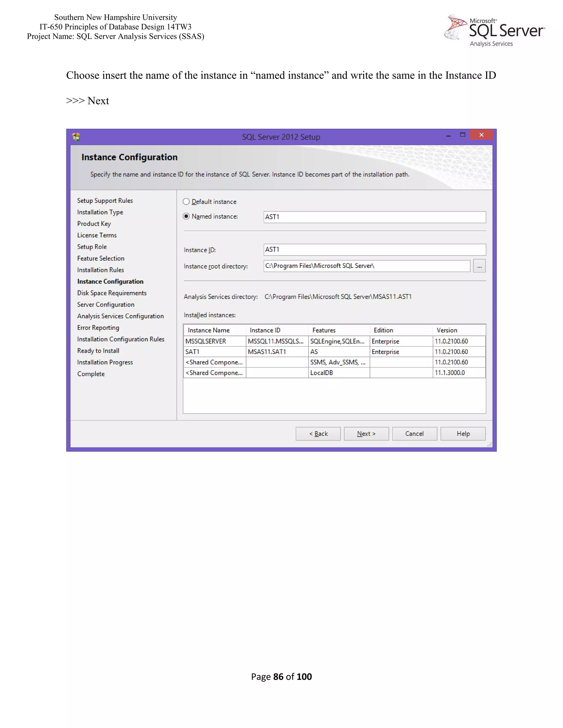Select the Installation Rules step
This screenshot has height=728, width=563.
(x=101, y=270)
